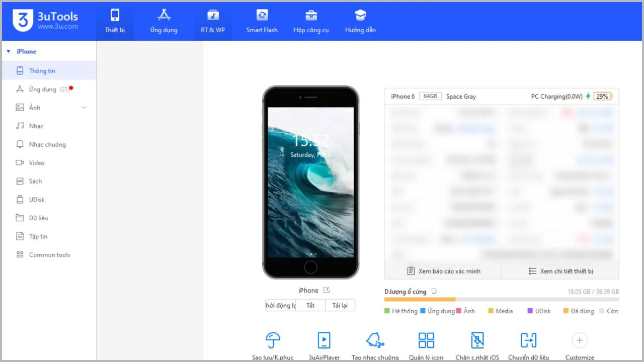Collapse the iPhone tree in the sidebar

pyautogui.click(x=8, y=51)
